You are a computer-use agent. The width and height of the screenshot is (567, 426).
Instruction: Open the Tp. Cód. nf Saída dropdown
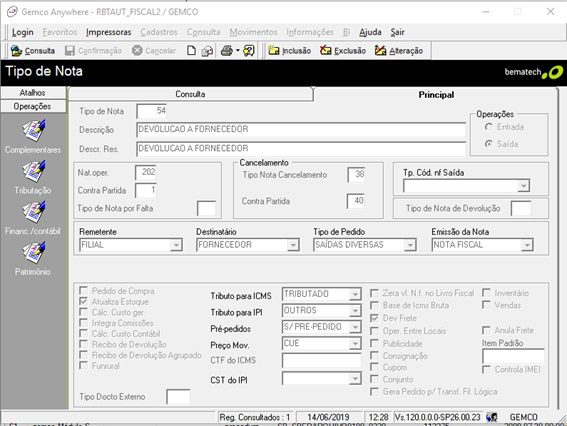tap(524, 186)
